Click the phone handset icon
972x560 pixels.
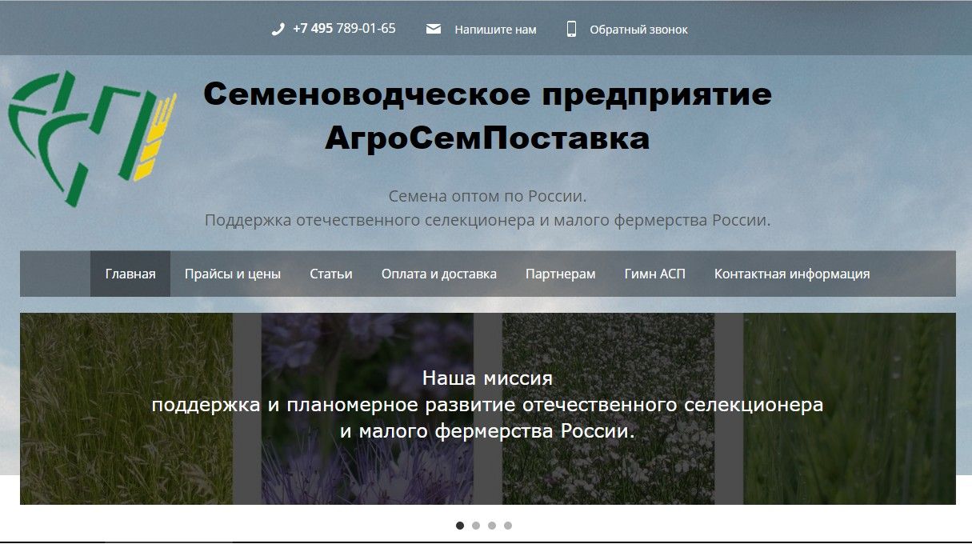click(278, 30)
